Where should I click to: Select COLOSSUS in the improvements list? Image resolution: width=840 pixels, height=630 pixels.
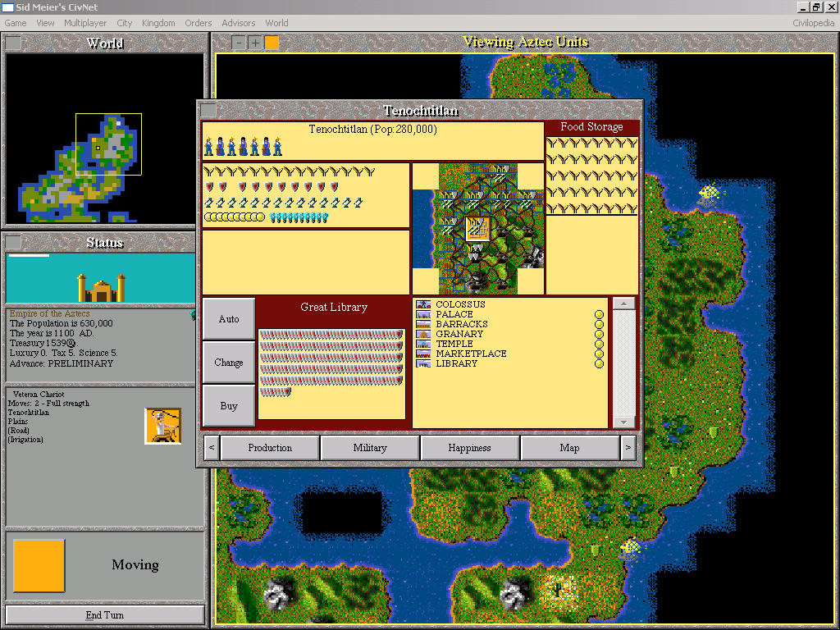click(460, 304)
